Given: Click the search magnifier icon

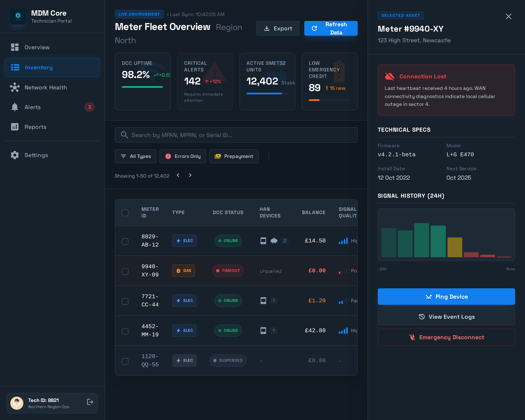Looking at the screenshot, I should 124,135.
